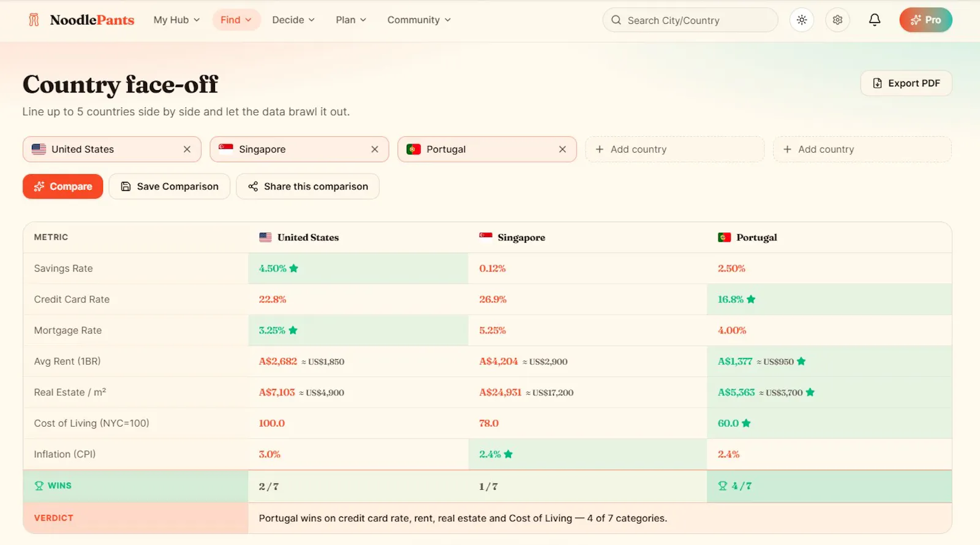This screenshot has height=545, width=980.
Task: Click Portugal mortgage rate 4.00%
Action: (x=732, y=330)
